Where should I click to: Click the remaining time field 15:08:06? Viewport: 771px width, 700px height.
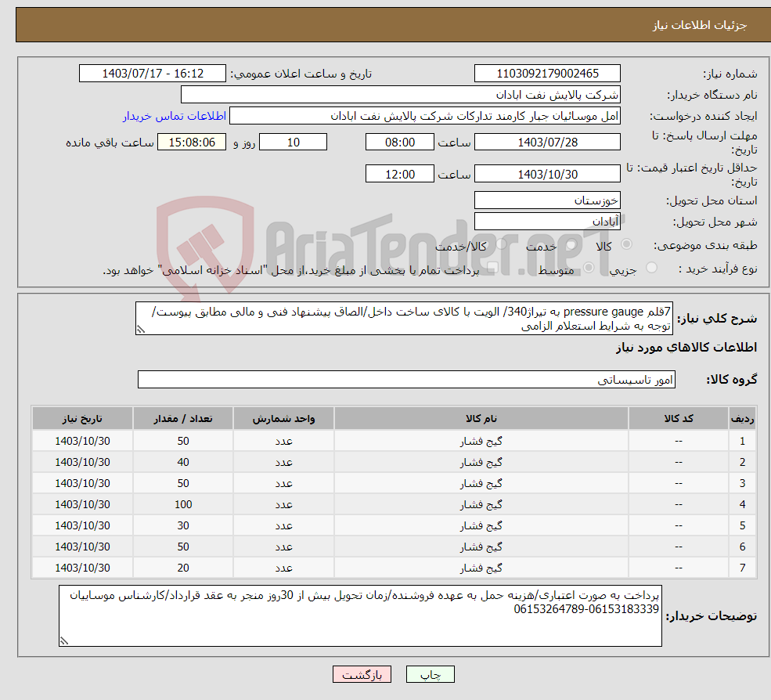point(192,143)
